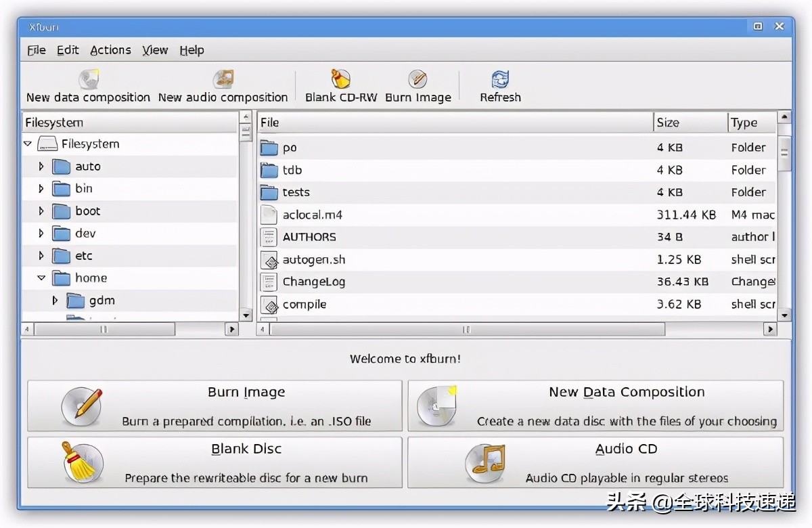
Task: Select the dev folder name in the tree
Action: (x=85, y=234)
